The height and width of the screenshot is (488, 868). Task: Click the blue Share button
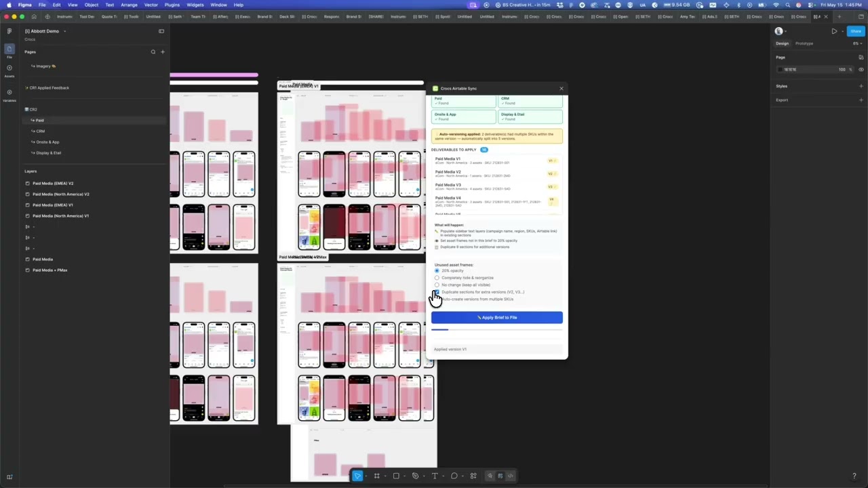(856, 31)
